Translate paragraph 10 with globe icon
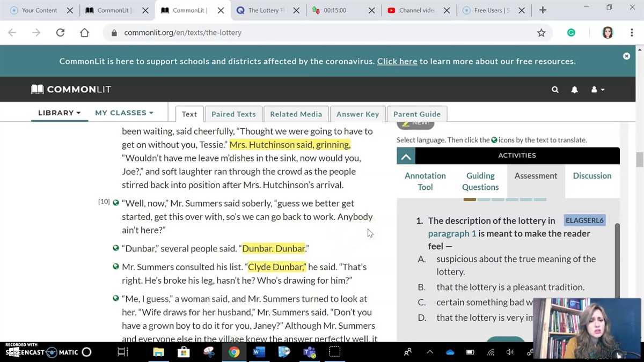644x362 pixels. point(116,203)
